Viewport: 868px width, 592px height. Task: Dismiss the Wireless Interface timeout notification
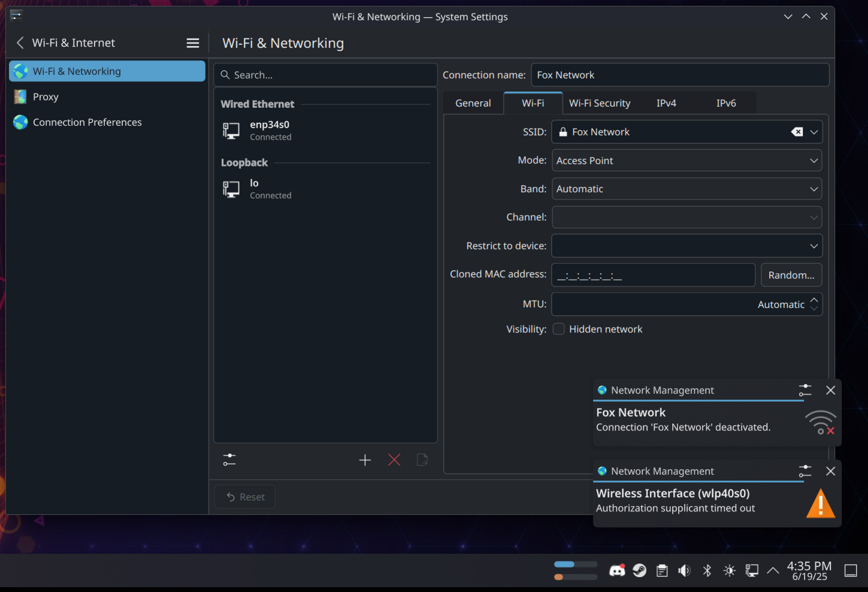coord(830,471)
